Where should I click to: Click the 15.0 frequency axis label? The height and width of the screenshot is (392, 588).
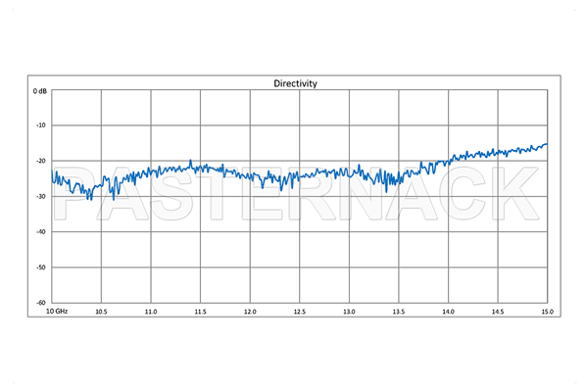[x=546, y=312]
